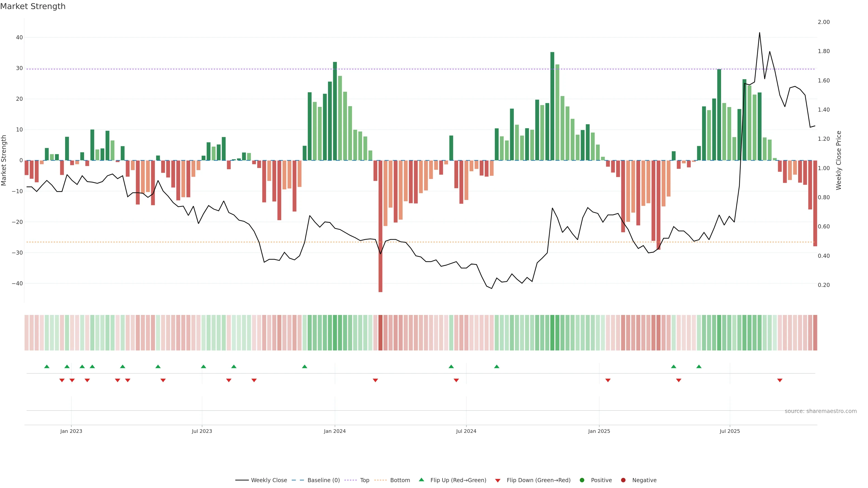Click Flip Up green triangle legend icon

(421, 480)
